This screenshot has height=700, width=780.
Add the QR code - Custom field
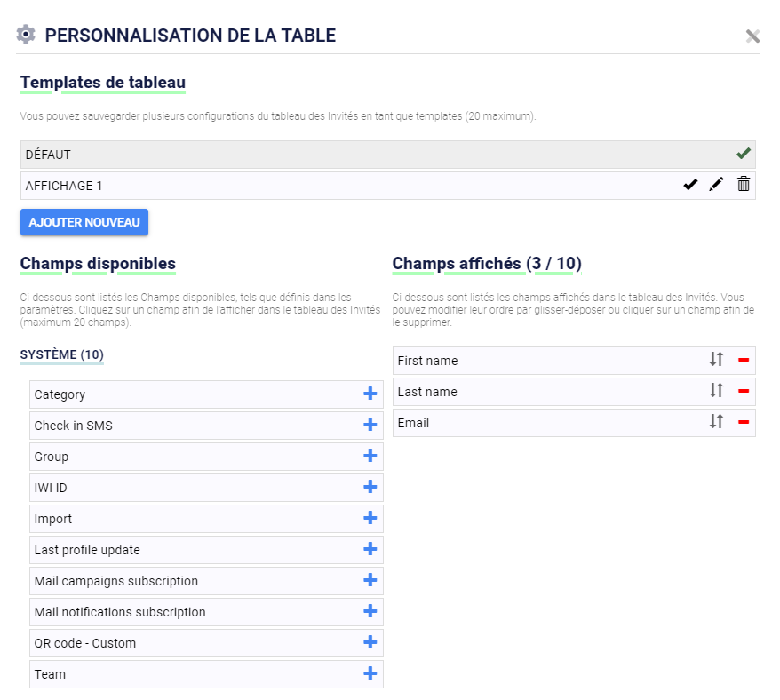click(x=370, y=642)
